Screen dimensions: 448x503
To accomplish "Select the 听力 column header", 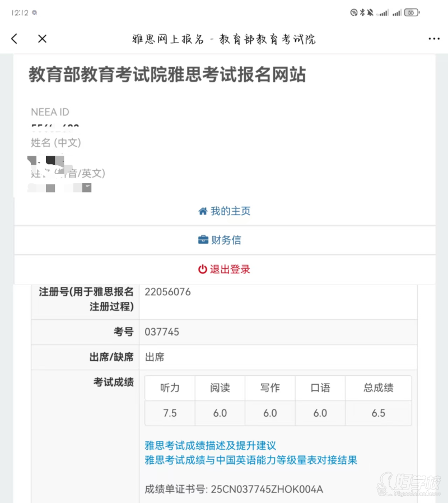I will pos(170,388).
